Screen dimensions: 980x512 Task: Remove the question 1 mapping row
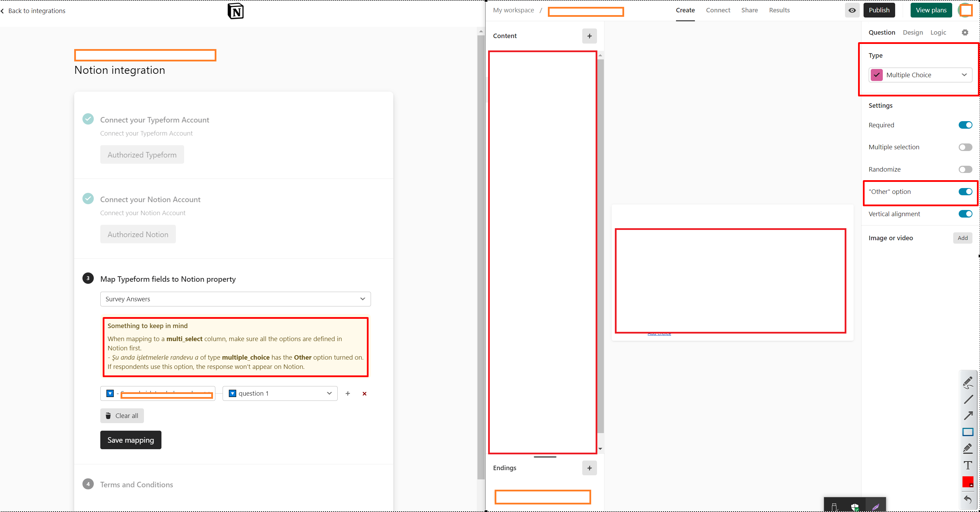coord(364,393)
